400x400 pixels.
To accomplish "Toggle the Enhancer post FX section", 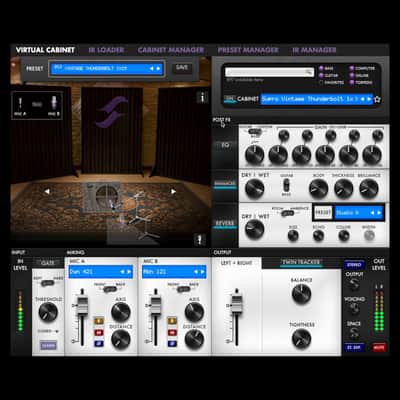I will [x=225, y=184].
